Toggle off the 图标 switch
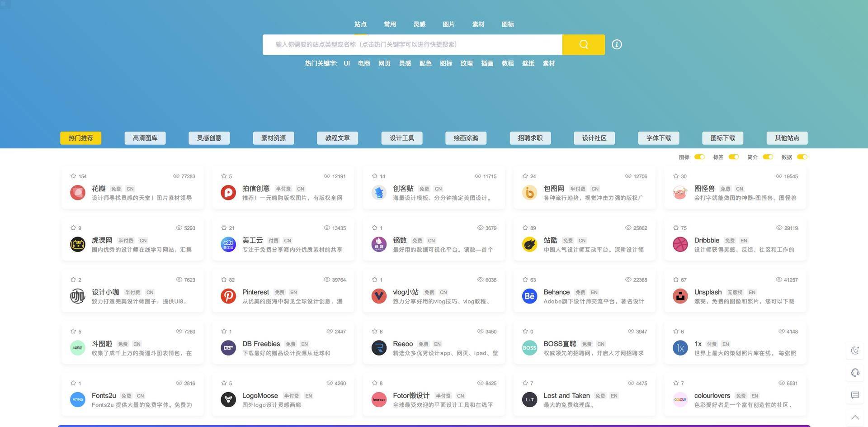Screen dimensions: 868x427 699,157
